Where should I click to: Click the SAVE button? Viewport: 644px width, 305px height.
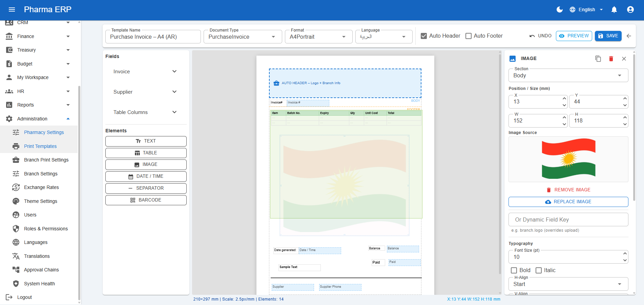[608, 36]
